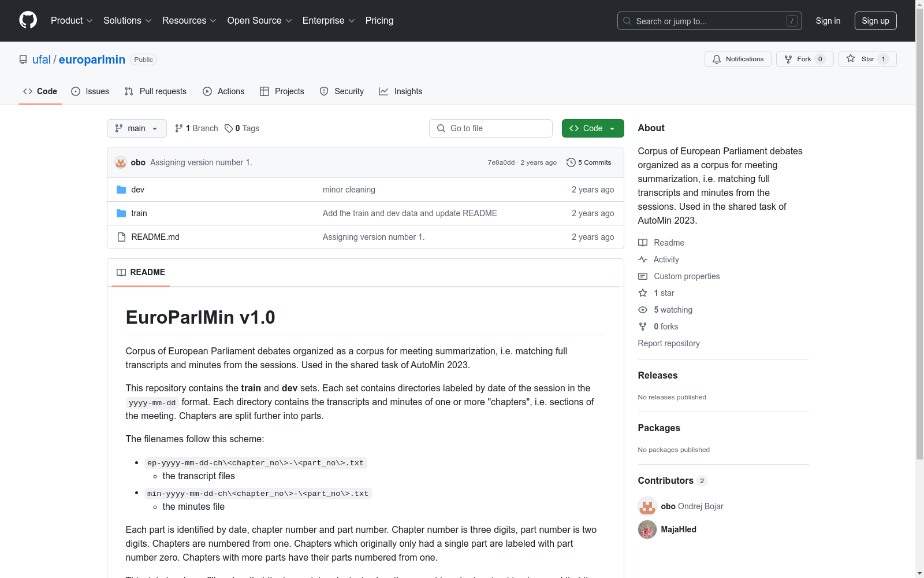
Task: Click obo's avatar in the commit bar
Action: (121, 162)
